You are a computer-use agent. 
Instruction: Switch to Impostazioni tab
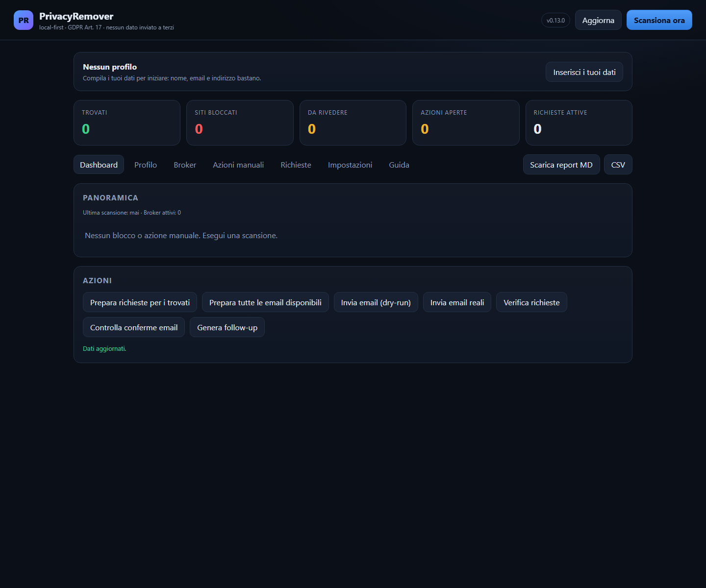click(350, 165)
